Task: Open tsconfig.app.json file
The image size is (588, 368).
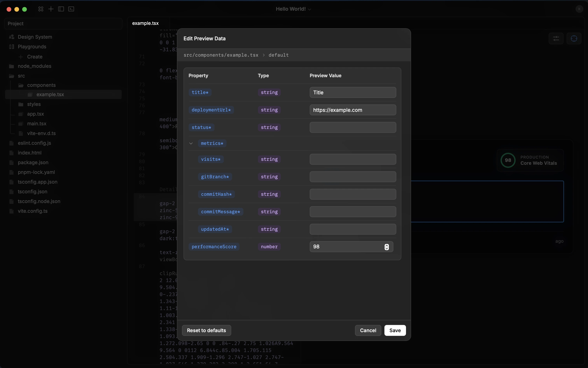Action: (x=38, y=182)
